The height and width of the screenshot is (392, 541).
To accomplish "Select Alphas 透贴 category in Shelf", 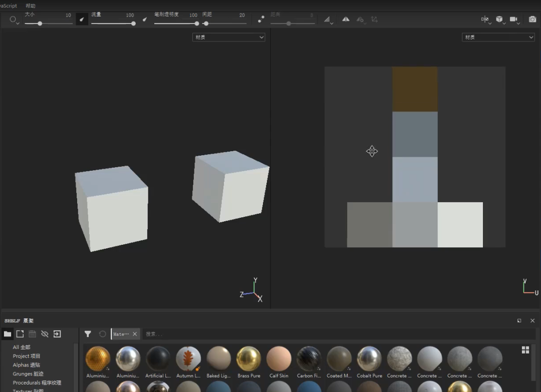I will [26, 365].
